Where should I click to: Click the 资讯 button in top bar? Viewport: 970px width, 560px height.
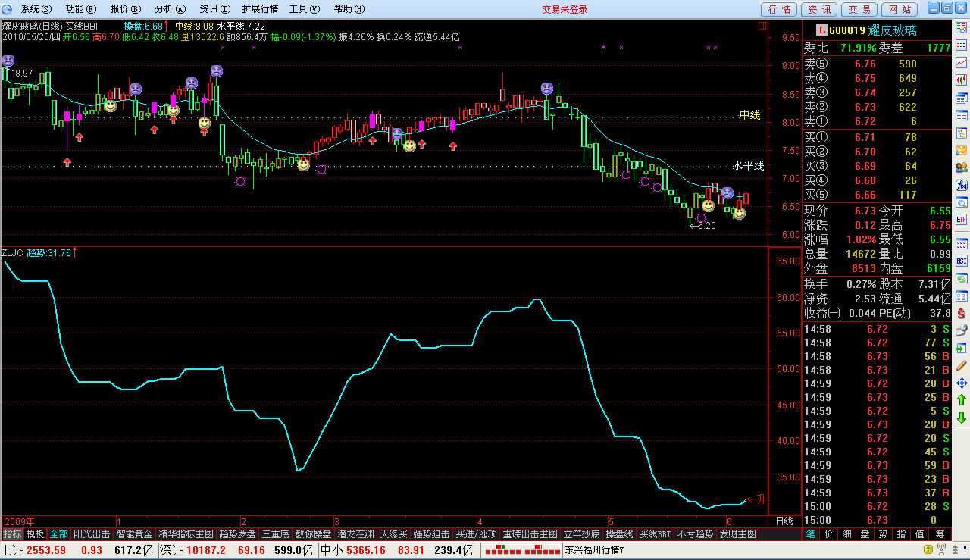[x=819, y=9]
